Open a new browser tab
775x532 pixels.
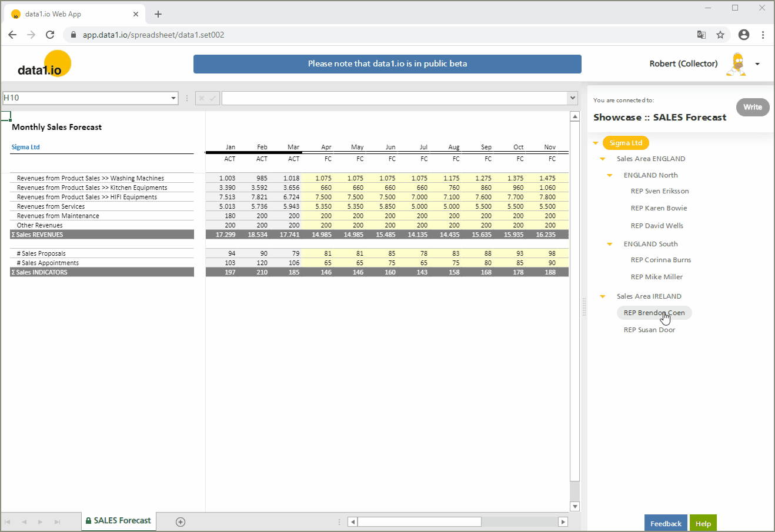(x=158, y=14)
